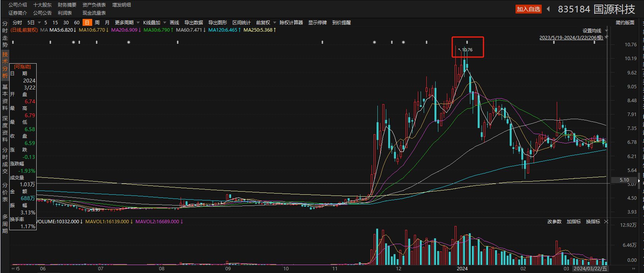Open the 十大股东 tab
Viewport: 644px width, 273px height.
pos(42,5)
